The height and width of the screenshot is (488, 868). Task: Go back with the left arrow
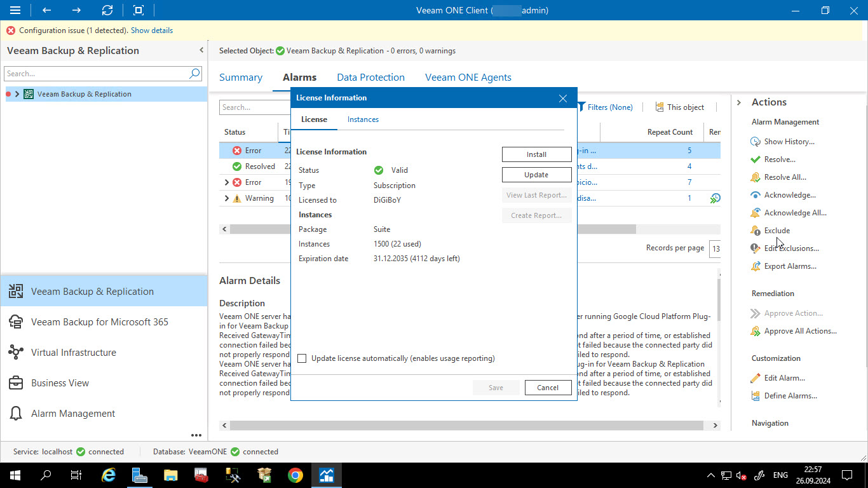46,10
